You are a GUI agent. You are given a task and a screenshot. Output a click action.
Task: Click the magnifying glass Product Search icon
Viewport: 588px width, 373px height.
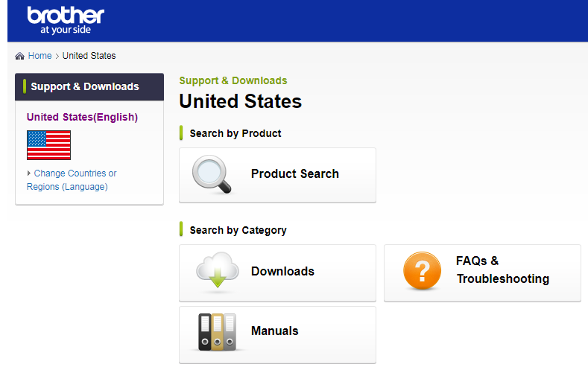tap(212, 174)
